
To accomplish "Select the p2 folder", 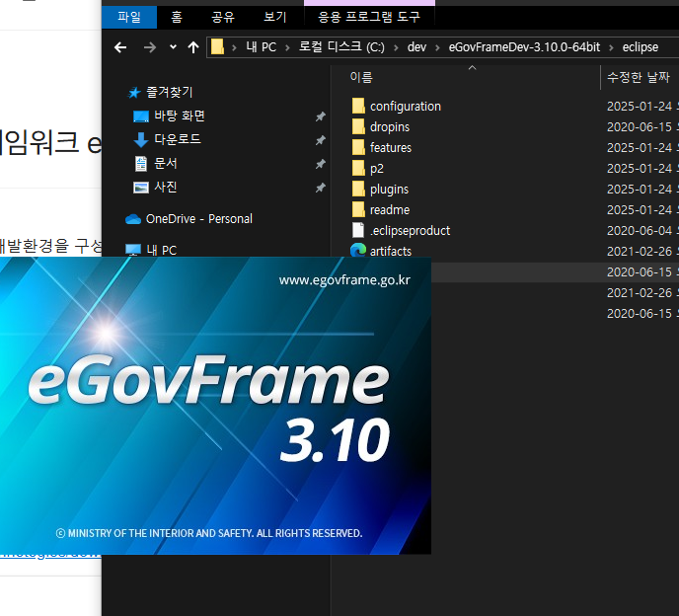I will coord(376,169).
